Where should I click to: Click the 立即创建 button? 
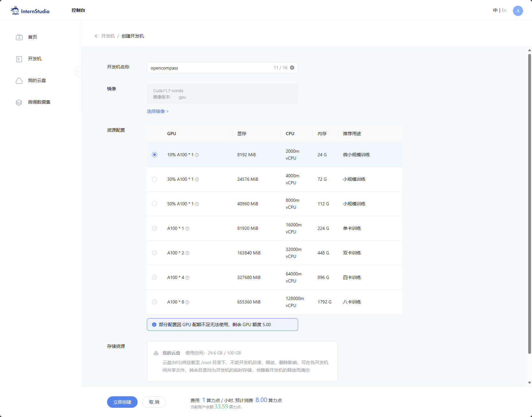pyautogui.click(x=122, y=402)
